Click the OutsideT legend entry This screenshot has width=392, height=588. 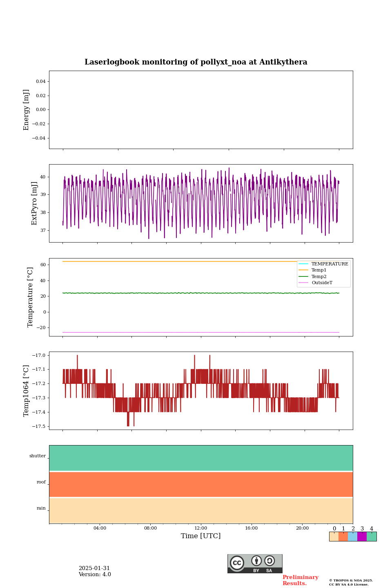pyautogui.click(x=316, y=283)
